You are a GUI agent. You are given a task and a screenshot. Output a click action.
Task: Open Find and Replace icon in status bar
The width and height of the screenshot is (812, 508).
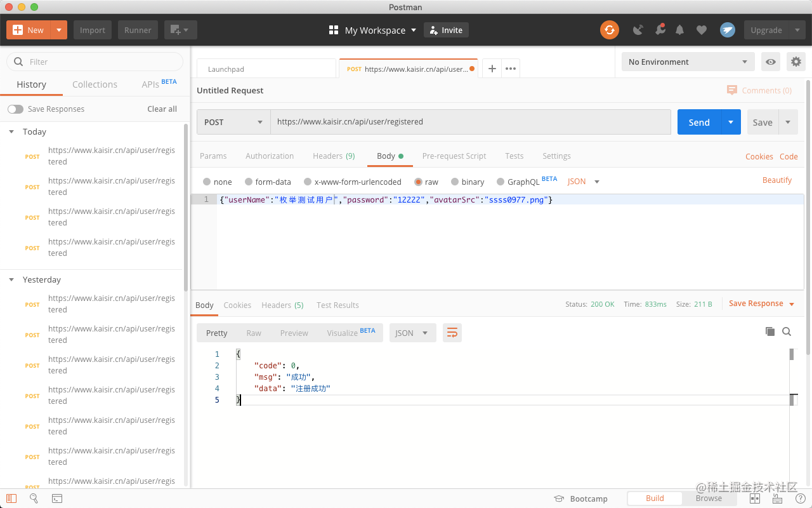(x=34, y=498)
